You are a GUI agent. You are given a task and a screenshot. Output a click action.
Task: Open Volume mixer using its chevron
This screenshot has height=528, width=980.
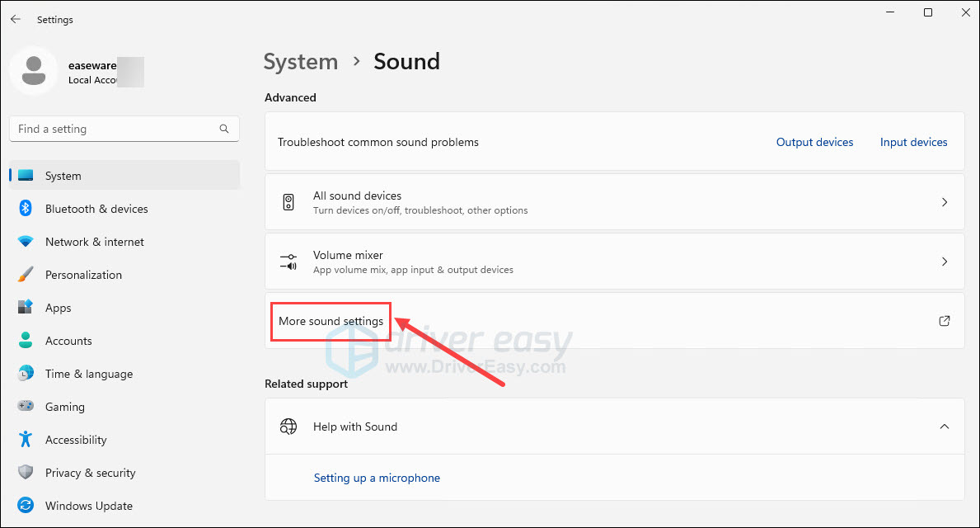pyautogui.click(x=944, y=262)
